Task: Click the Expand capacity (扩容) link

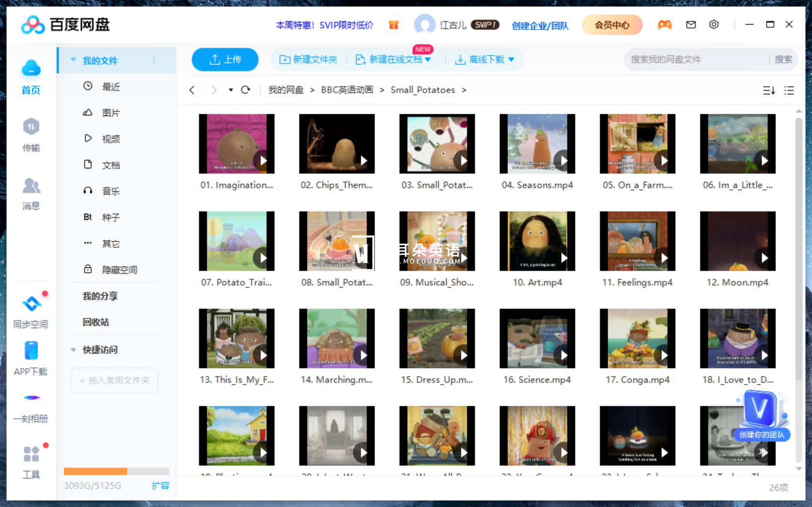Action: (160, 485)
